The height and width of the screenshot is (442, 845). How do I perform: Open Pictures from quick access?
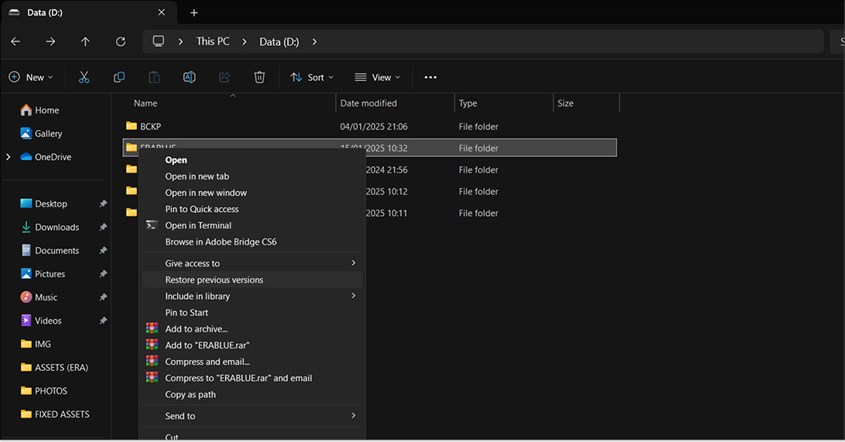(42, 274)
